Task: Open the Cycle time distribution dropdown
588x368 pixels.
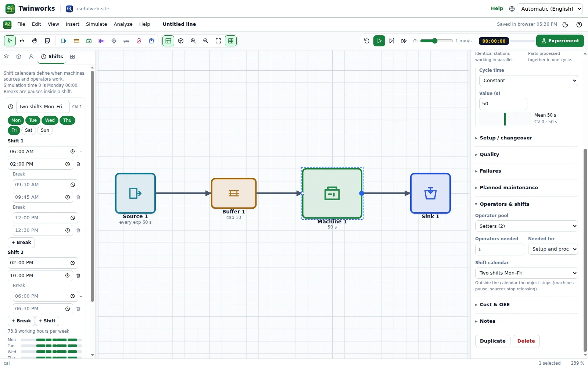Action: [528, 81]
